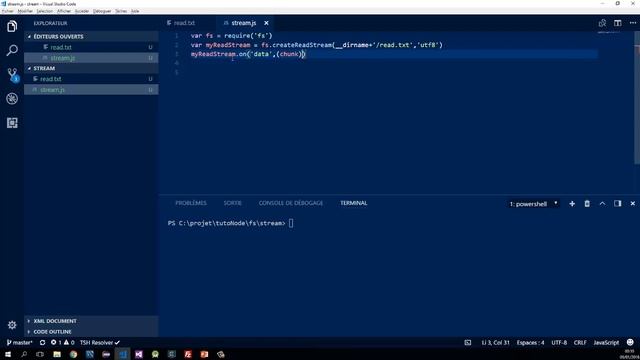Open the Déboguer menu

[102, 11]
